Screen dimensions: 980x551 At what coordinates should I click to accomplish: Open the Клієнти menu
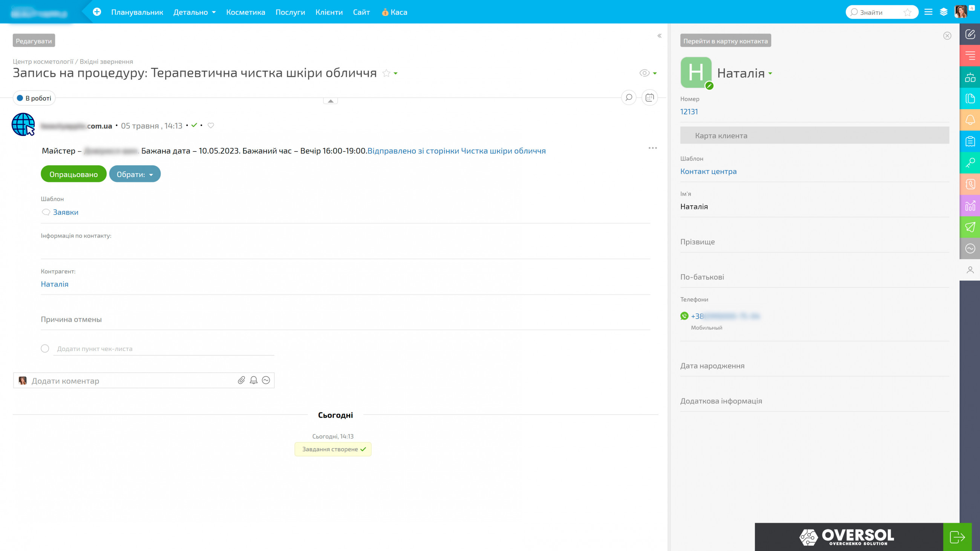pos(329,12)
